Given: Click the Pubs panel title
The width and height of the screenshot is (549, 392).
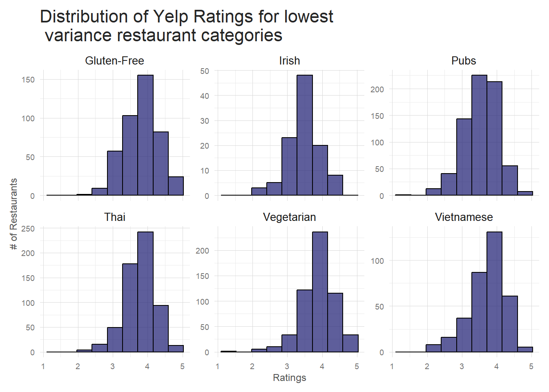Looking at the screenshot, I should (x=464, y=61).
